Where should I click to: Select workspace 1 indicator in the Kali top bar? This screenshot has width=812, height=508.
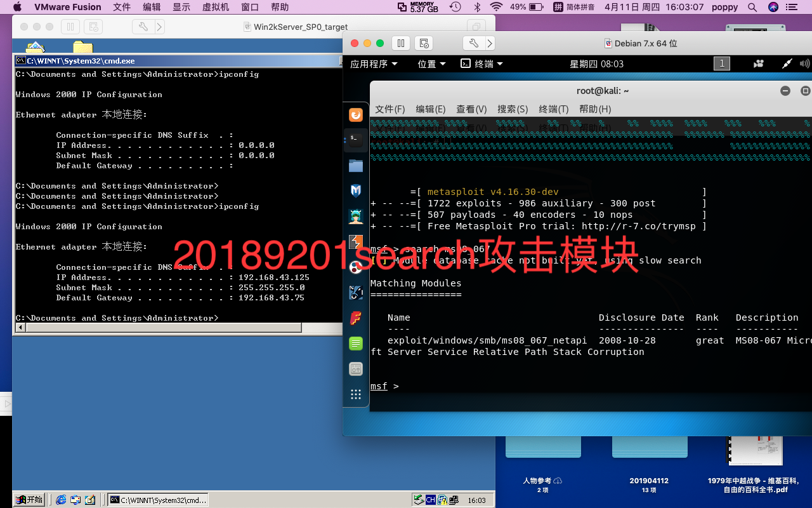click(721, 63)
